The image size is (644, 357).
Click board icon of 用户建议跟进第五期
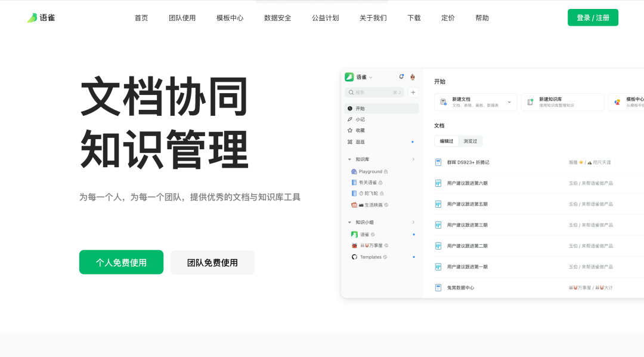(438, 204)
